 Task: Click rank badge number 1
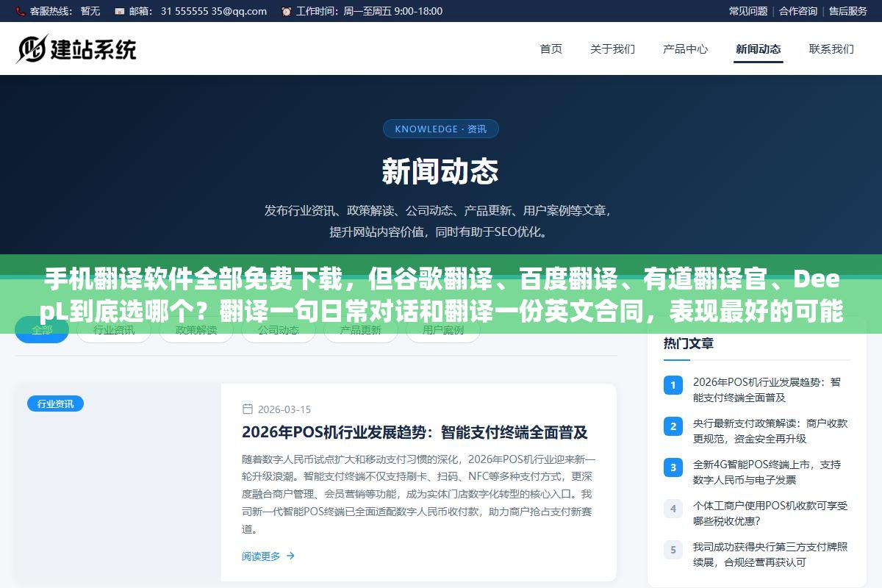click(x=673, y=384)
